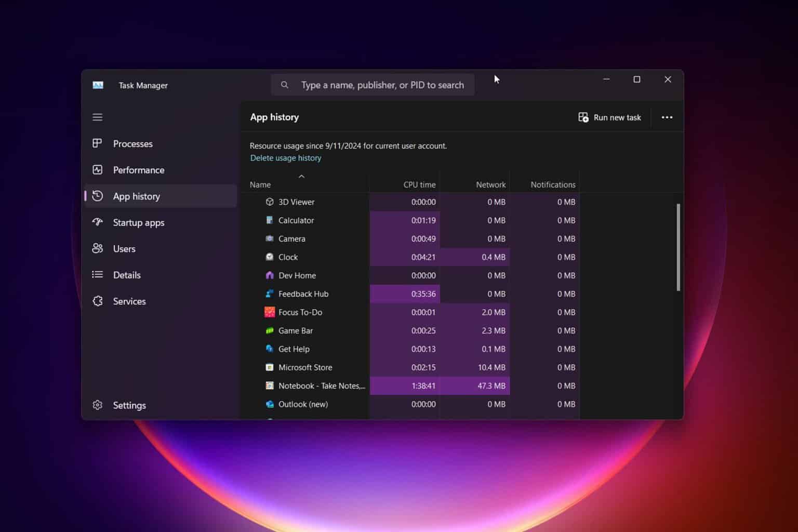Select the Focus To-Do row name
This screenshot has width=798, height=532.
click(300, 312)
